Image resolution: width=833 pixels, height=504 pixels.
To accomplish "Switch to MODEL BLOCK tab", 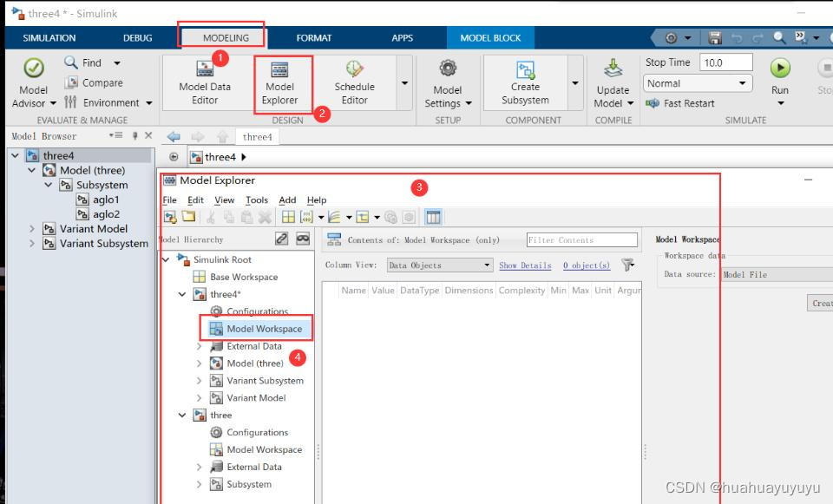I will 490,38.
